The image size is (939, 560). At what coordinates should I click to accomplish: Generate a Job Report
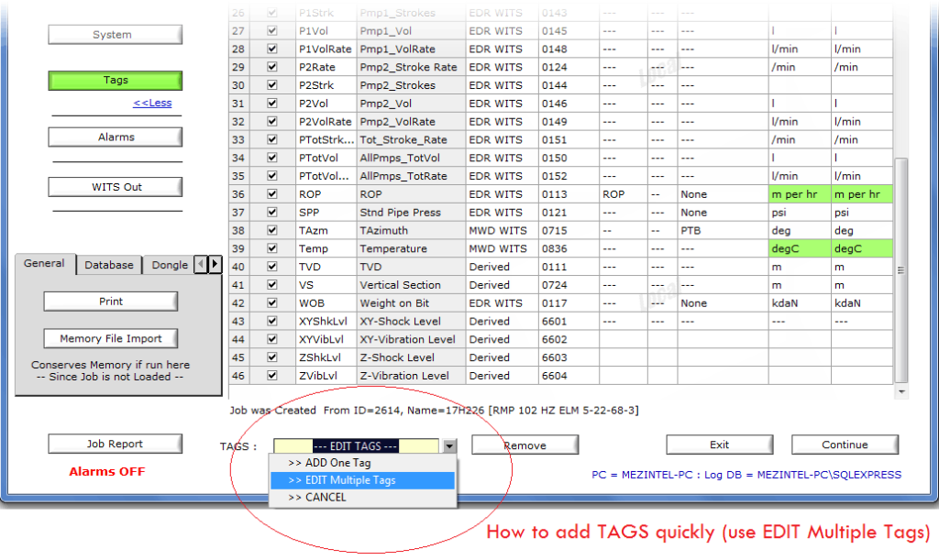(x=115, y=444)
